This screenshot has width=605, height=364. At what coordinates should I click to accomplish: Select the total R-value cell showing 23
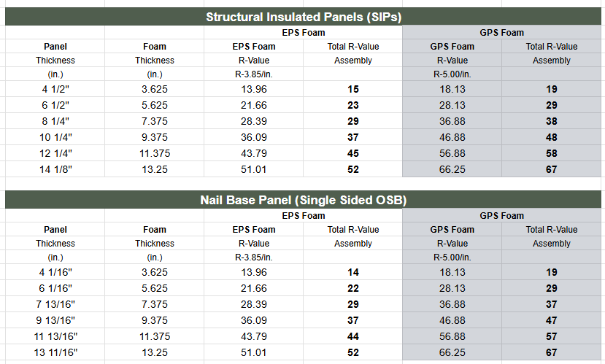point(353,105)
